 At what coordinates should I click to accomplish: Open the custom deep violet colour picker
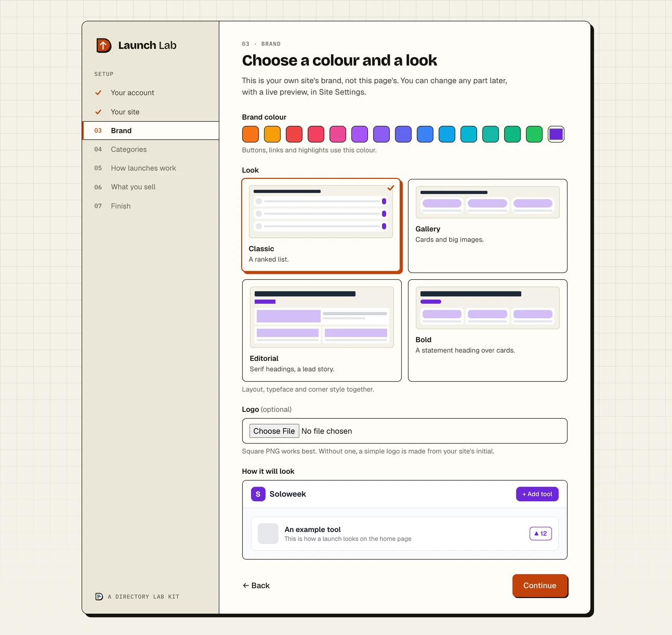(x=556, y=134)
